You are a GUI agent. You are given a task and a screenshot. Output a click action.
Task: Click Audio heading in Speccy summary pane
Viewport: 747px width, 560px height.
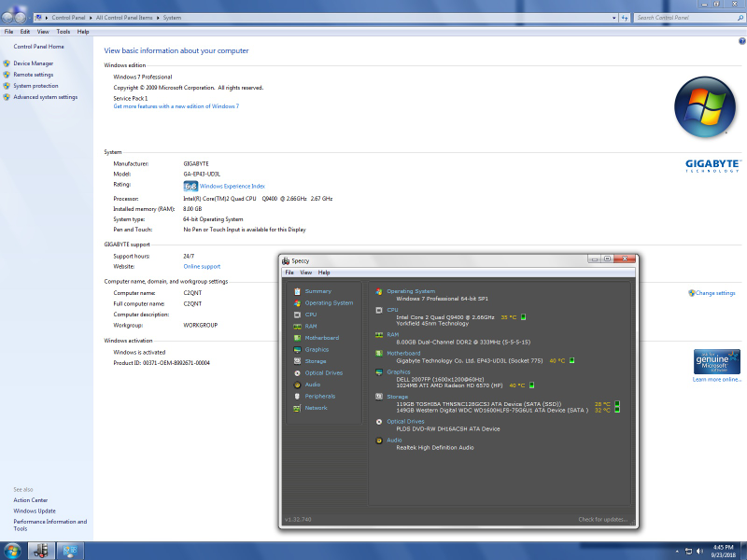394,440
